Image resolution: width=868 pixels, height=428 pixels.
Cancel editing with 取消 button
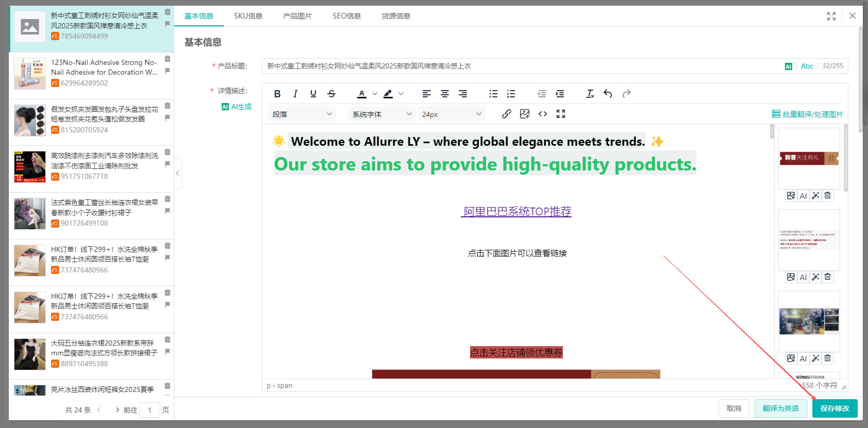pyautogui.click(x=734, y=408)
